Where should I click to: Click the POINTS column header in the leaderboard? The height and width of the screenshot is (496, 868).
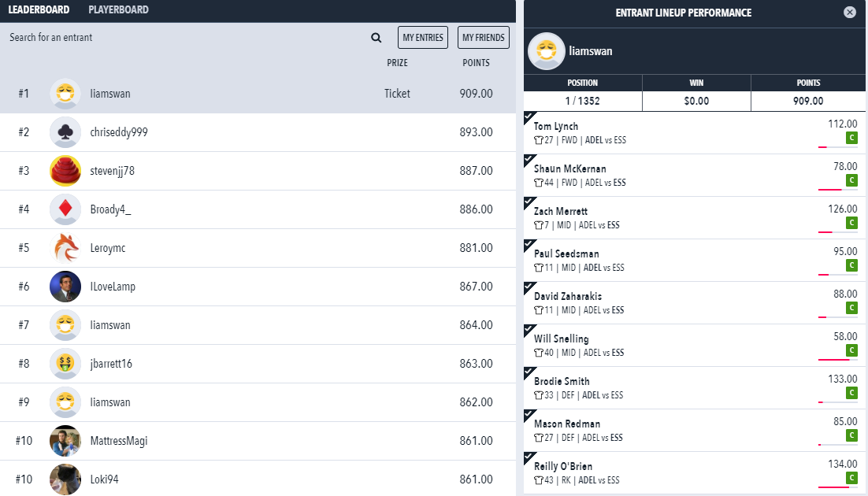pyautogui.click(x=476, y=62)
